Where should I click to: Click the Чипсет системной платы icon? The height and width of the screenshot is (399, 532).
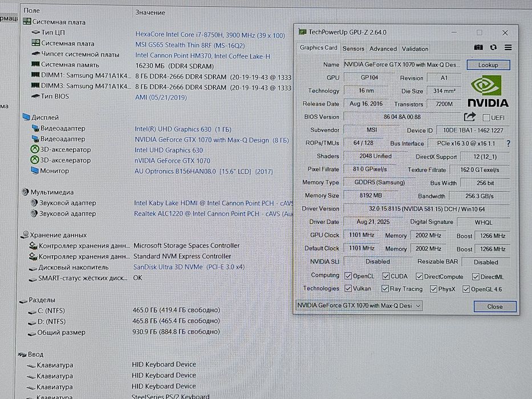(x=35, y=54)
